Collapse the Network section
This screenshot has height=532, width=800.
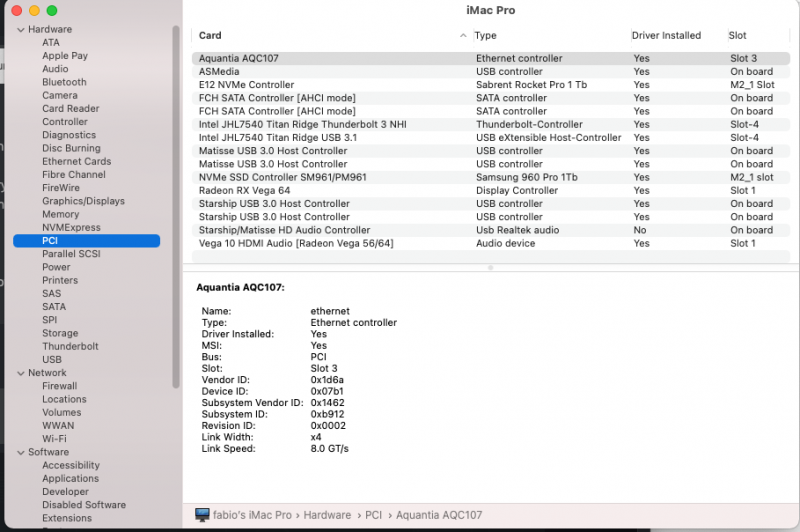coord(21,373)
